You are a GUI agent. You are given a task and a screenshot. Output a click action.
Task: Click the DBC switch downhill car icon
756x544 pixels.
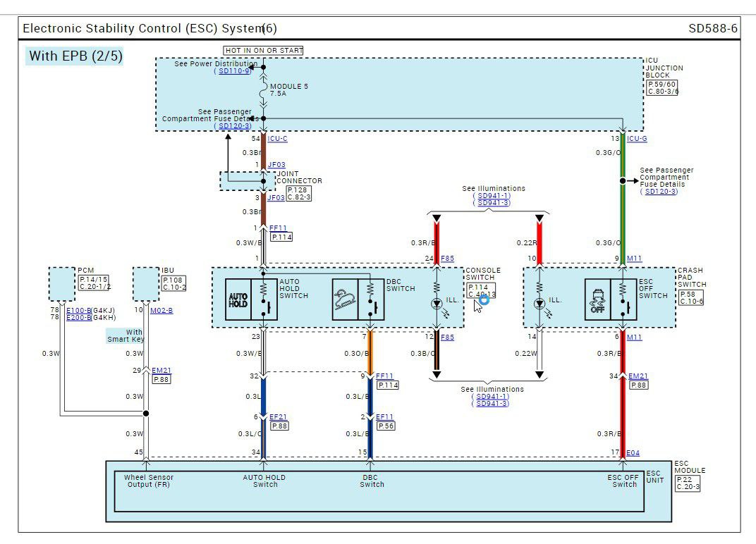tap(345, 300)
